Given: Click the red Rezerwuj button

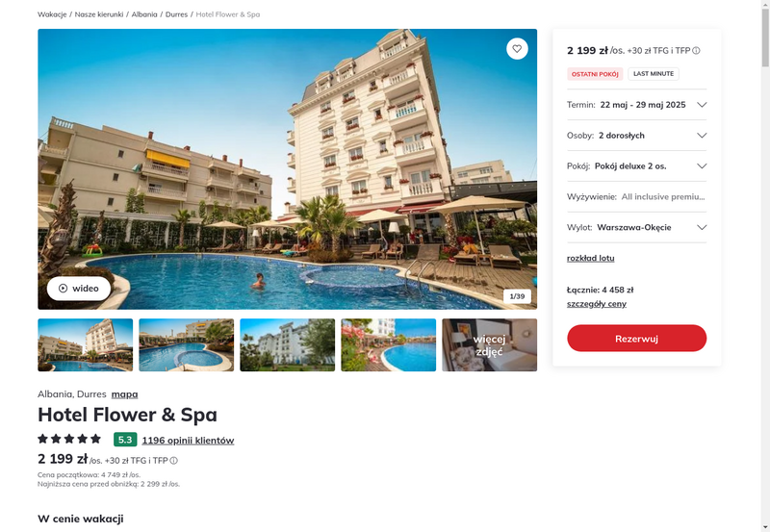Looking at the screenshot, I should pyautogui.click(x=636, y=338).
